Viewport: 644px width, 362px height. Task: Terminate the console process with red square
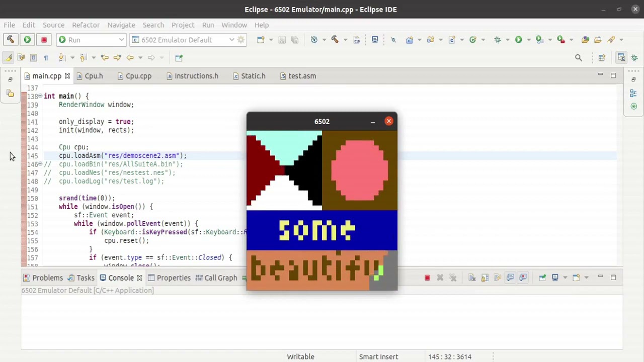[x=427, y=278]
